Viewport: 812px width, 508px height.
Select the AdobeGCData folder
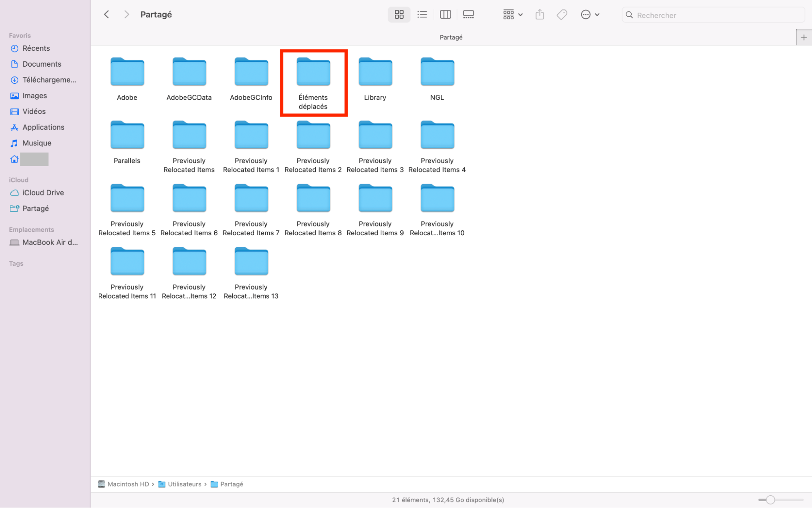click(x=189, y=80)
